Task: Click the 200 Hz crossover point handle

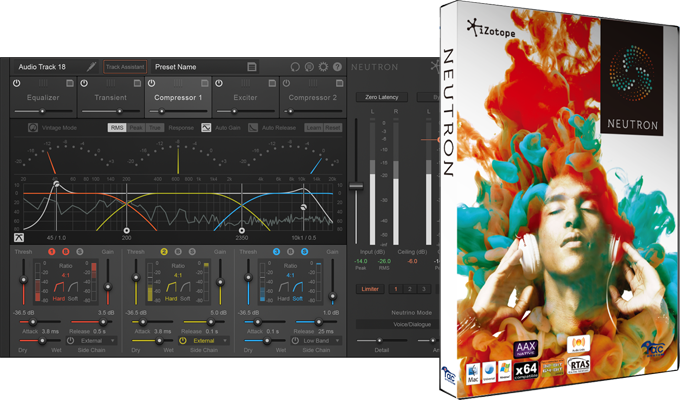Action: 126,230
